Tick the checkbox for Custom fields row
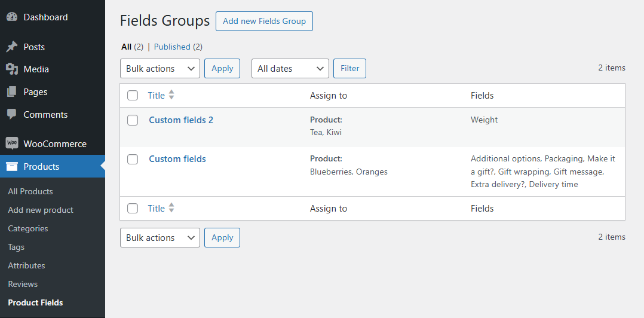The image size is (644, 318). click(133, 159)
